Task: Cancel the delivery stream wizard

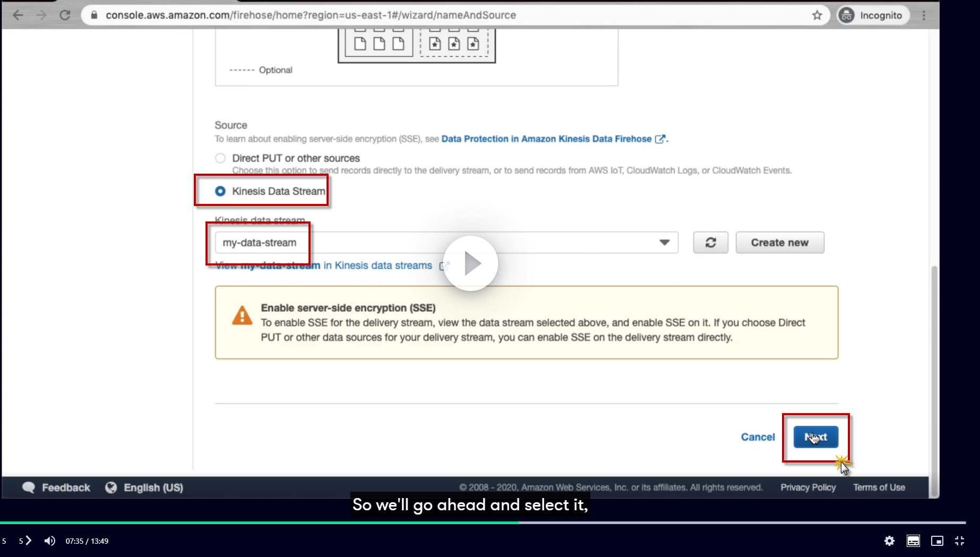Action: point(758,437)
